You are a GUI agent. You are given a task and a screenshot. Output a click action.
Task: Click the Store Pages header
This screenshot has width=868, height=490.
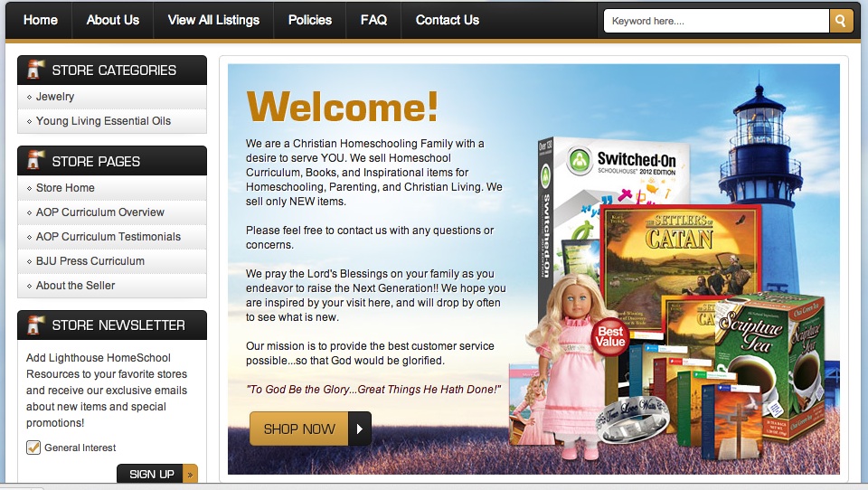pos(112,161)
